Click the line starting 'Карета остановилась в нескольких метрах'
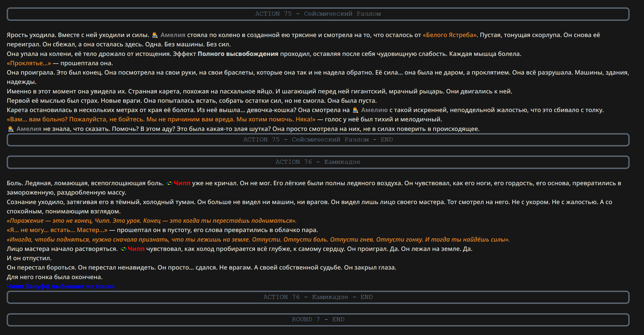The image size is (644, 335). tap(305, 110)
